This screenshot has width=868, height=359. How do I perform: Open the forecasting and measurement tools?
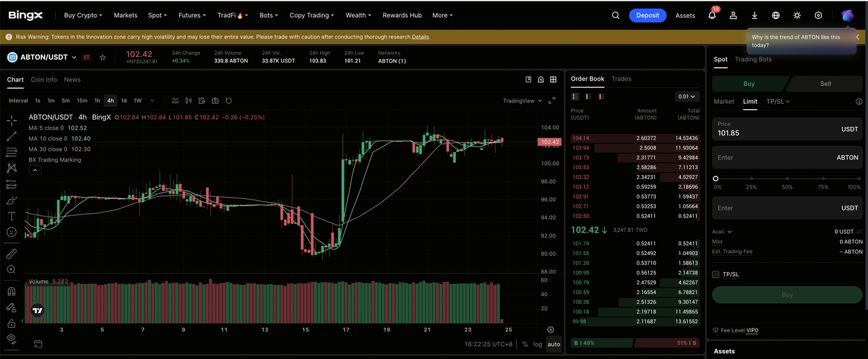click(12, 185)
